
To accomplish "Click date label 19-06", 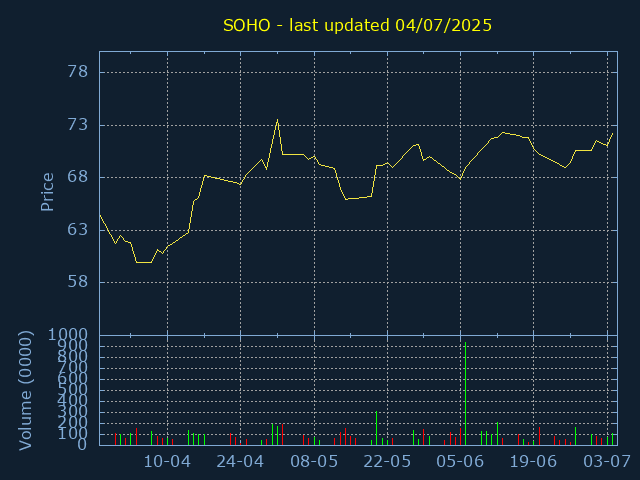I will (533, 462).
